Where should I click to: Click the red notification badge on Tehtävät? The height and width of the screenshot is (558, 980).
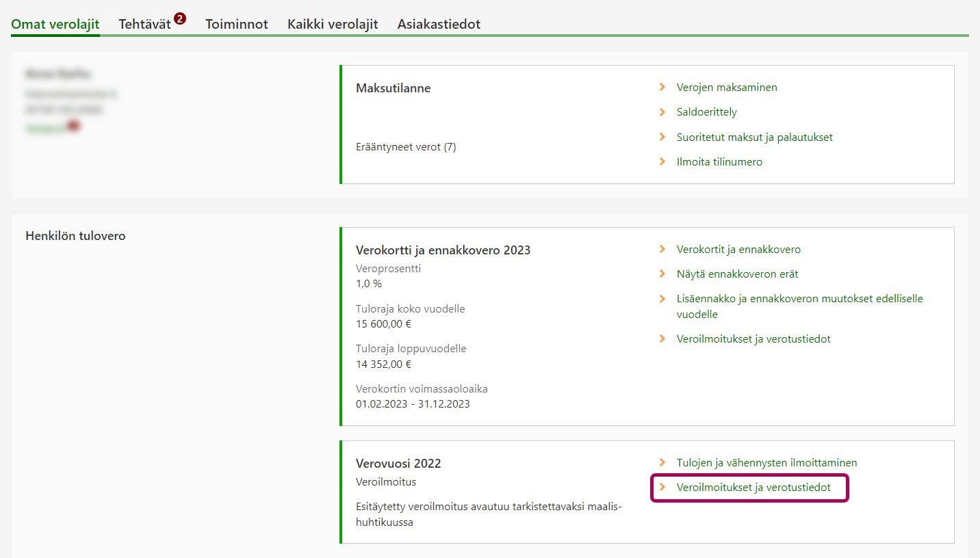pos(180,18)
